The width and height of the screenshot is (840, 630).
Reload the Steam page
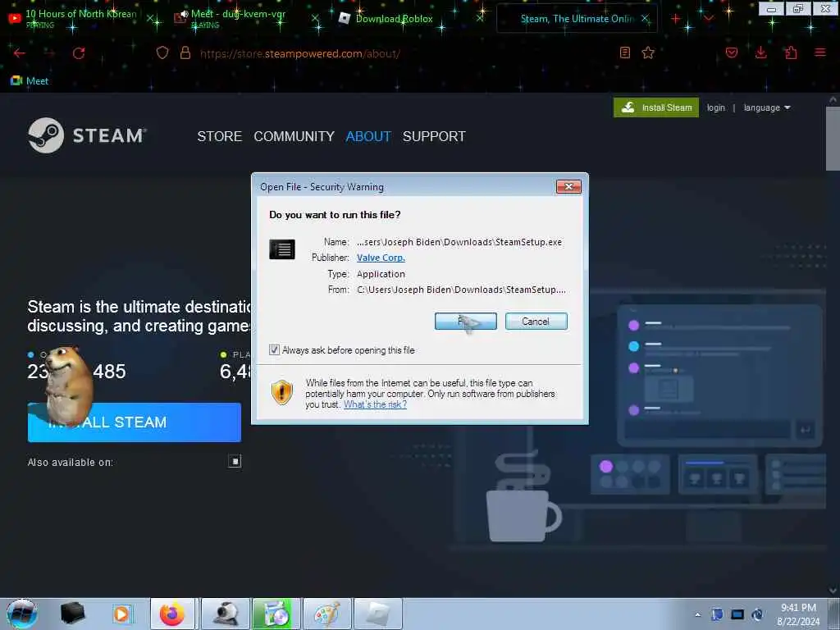point(79,53)
